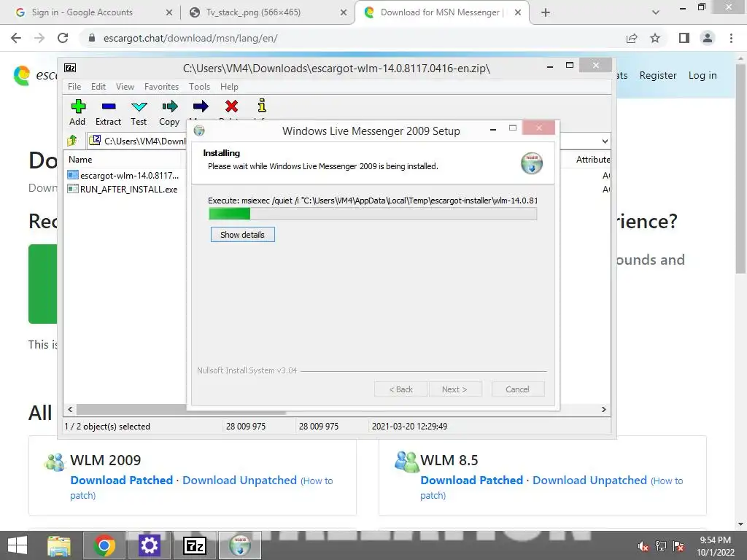Go up one folder level in 7-Zip

coord(72,141)
